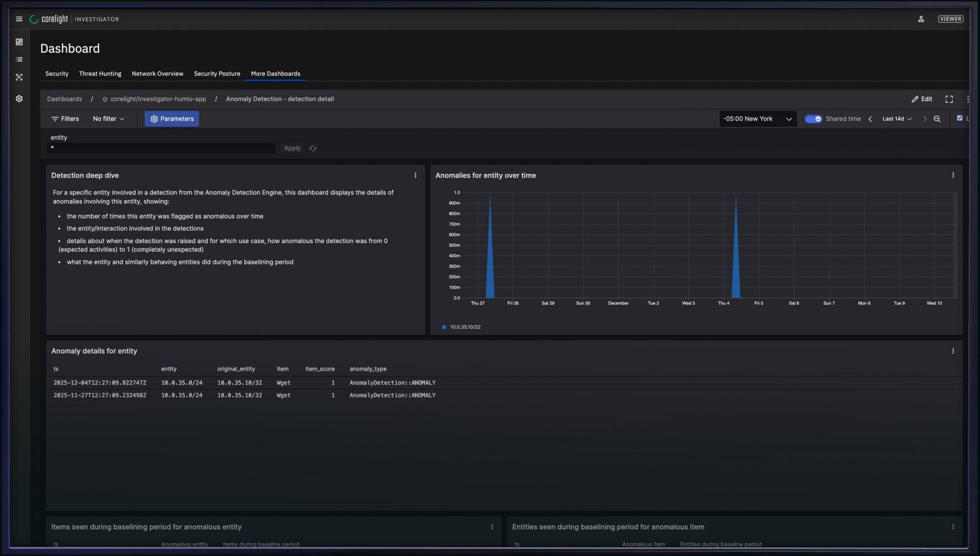Enter fullscreen mode for the dashboard
This screenshot has width=980, height=556.
click(x=949, y=99)
